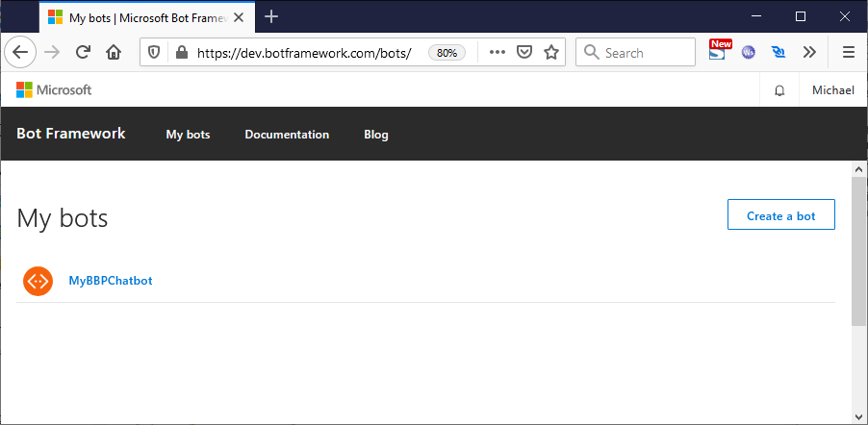
Task: Click the blue extension icon in toolbar
Action: point(779,53)
